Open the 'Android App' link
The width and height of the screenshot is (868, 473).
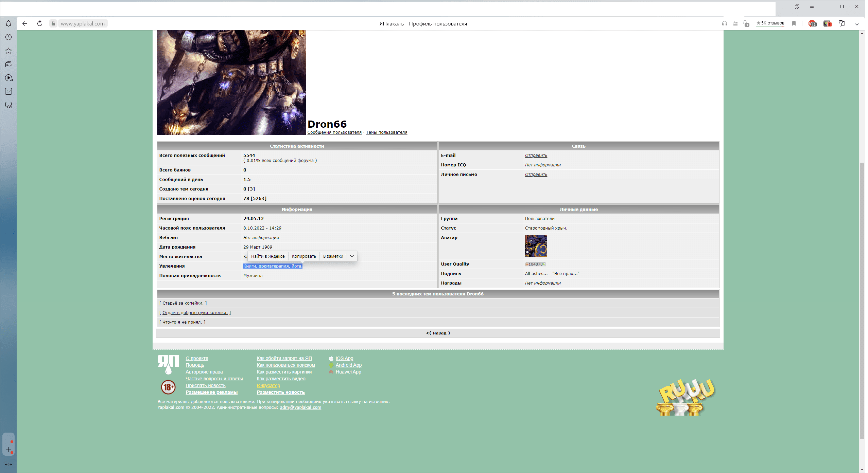click(348, 365)
